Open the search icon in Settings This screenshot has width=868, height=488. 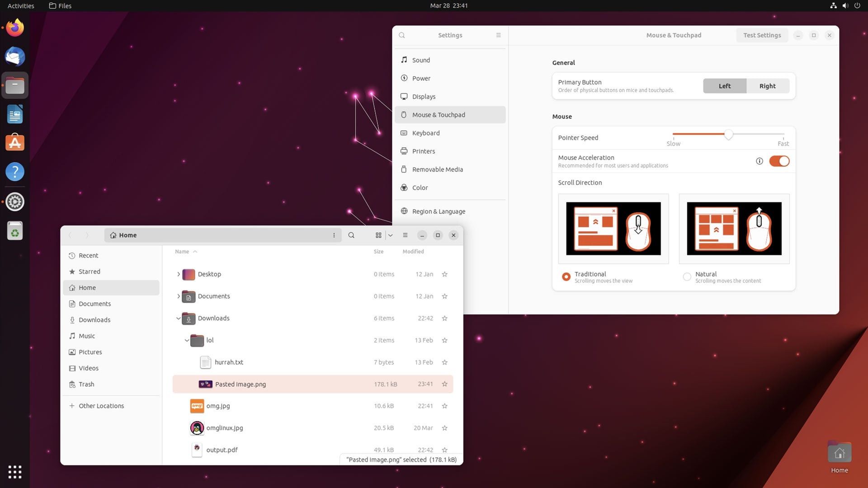tap(401, 35)
